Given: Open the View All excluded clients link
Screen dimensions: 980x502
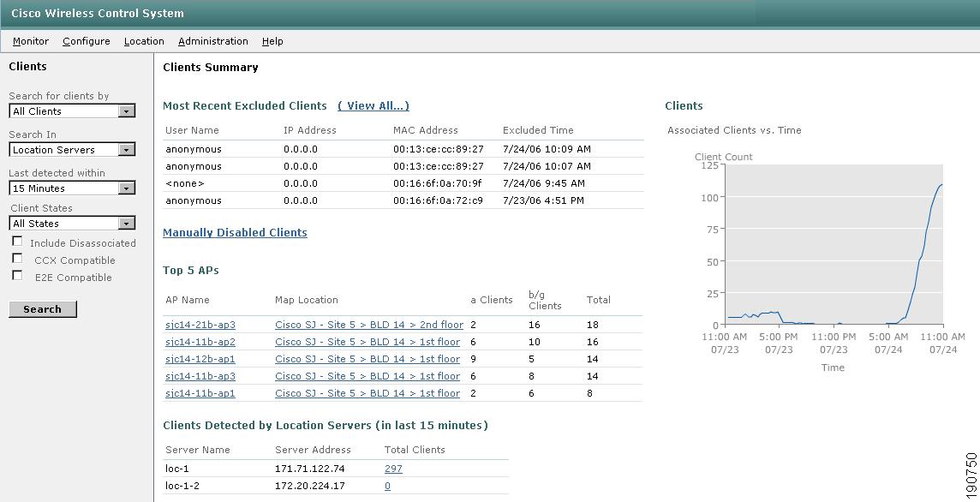Looking at the screenshot, I should pyautogui.click(x=373, y=105).
